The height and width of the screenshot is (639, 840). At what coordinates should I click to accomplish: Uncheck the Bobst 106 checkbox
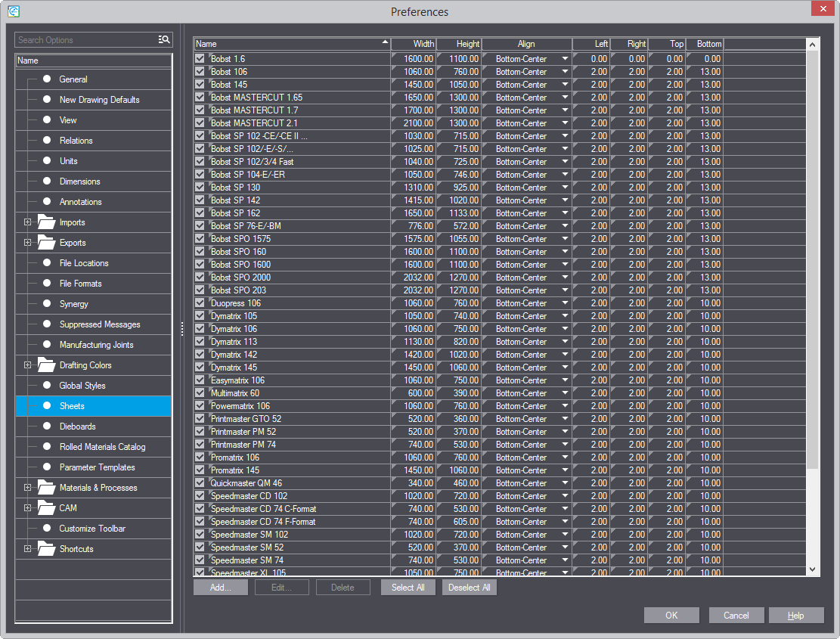[x=200, y=71]
